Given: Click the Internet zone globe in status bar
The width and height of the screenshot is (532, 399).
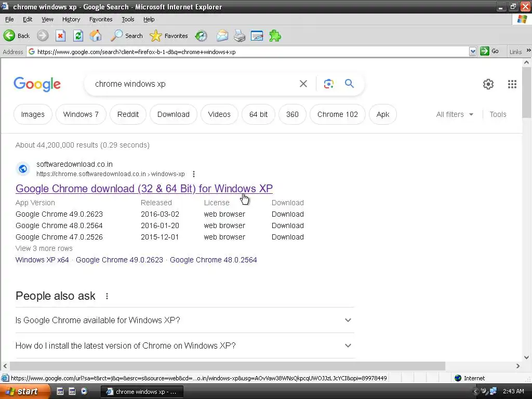Looking at the screenshot, I should pos(458,378).
